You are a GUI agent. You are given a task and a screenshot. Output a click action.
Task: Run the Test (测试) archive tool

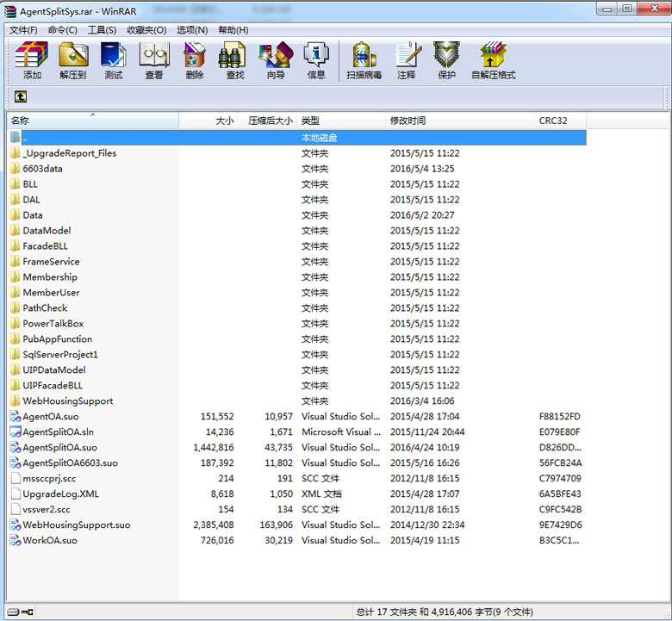(114, 60)
